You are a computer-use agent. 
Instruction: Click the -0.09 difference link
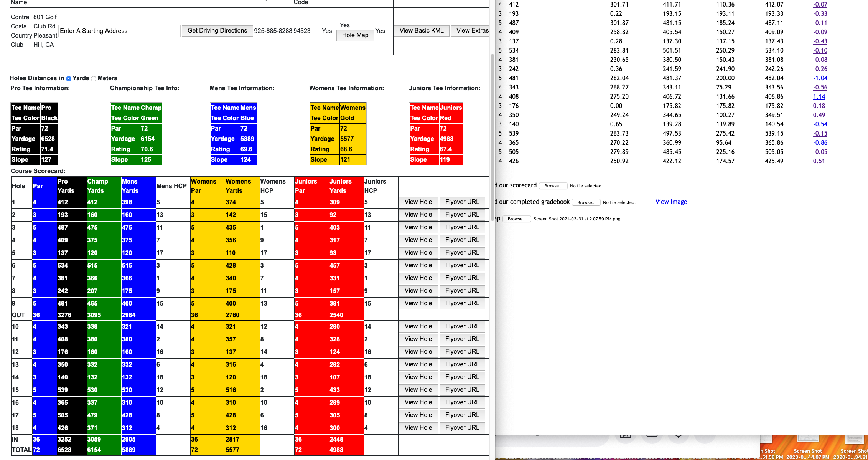(x=820, y=32)
